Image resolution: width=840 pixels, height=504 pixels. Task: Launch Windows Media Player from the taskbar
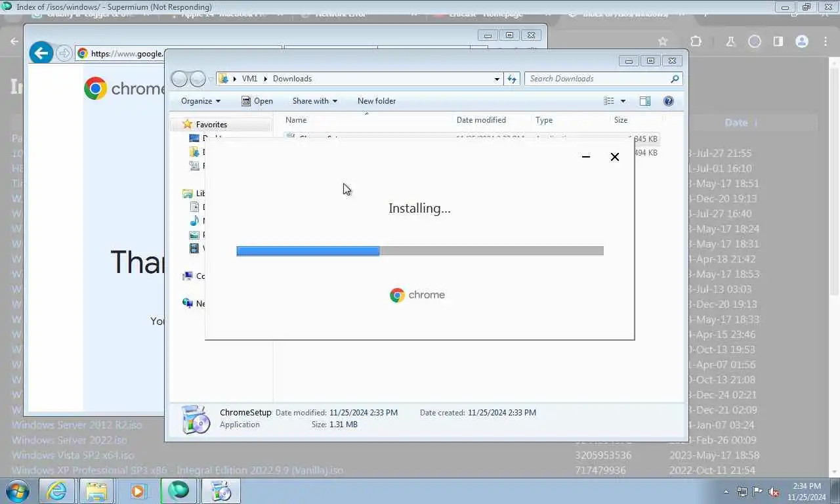[138, 491]
